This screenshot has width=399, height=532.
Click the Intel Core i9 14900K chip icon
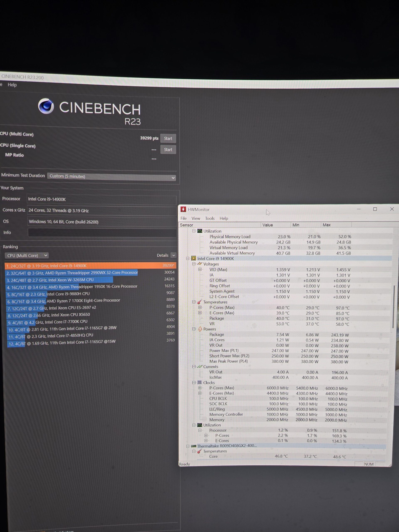[x=193, y=258]
